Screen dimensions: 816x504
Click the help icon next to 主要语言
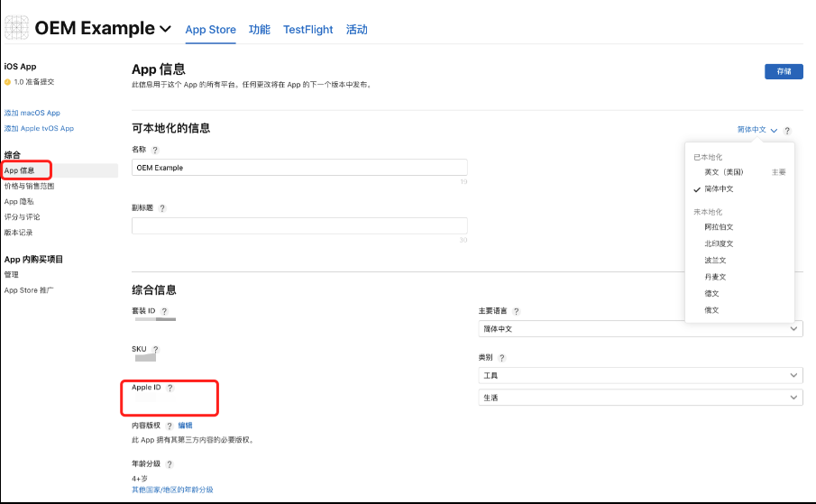click(x=516, y=311)
